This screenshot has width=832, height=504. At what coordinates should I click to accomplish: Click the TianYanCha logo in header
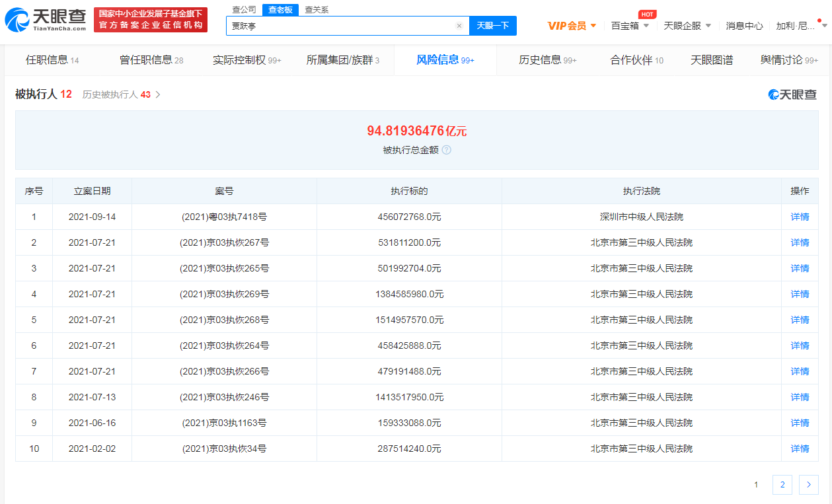point(45,20)
